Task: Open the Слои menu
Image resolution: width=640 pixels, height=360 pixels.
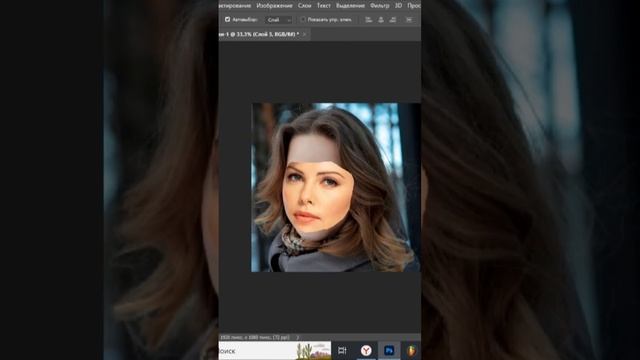Action: (x=304, y=6)
